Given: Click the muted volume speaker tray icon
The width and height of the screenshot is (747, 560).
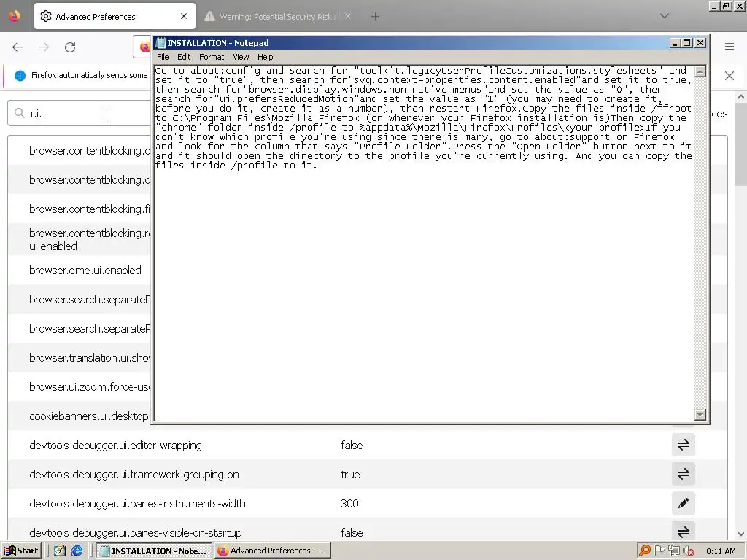Looking at the screenshot, I should coord(689,551).
